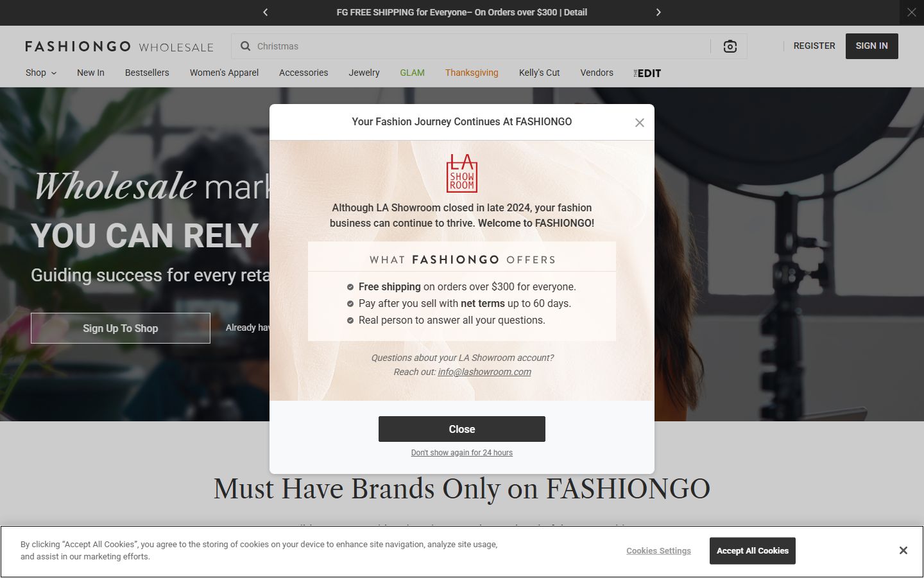Click the 'WHAT FASHIONGO OFFERS' heading
924x578 pixels.
462,259
